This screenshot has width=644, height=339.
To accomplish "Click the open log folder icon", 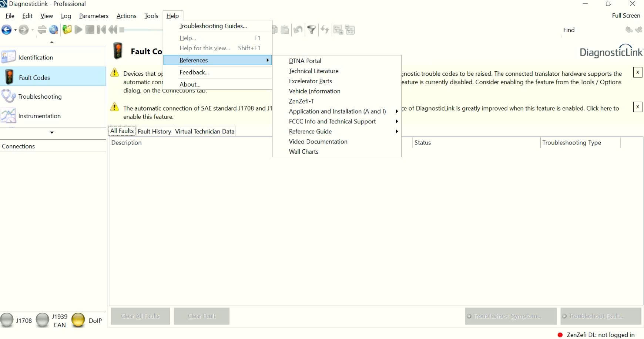I will click(67, 30).
